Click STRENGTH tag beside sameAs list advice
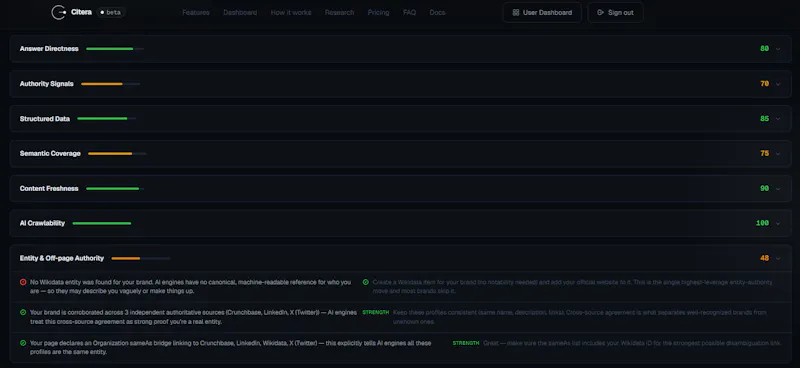Image resolution: width=800 pixels, height=368 pixels. point(466,343)
